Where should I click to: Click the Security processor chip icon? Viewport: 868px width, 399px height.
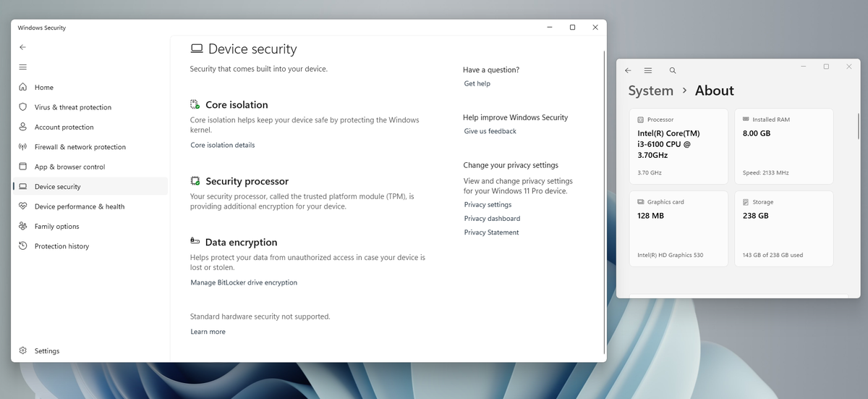(x=195, y=181)
